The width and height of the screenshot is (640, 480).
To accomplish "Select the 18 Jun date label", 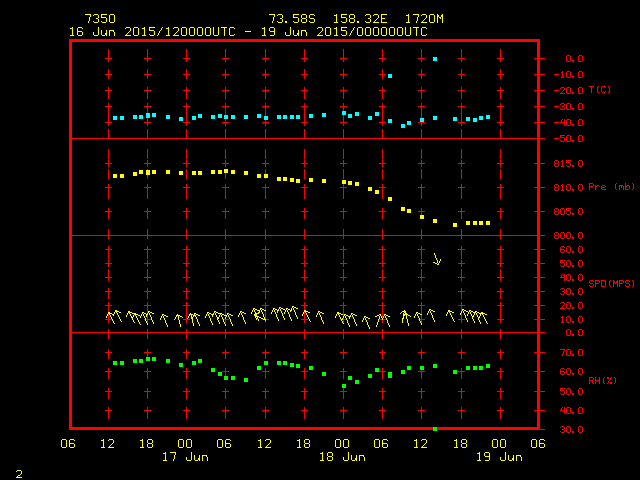I will (342, 457).
